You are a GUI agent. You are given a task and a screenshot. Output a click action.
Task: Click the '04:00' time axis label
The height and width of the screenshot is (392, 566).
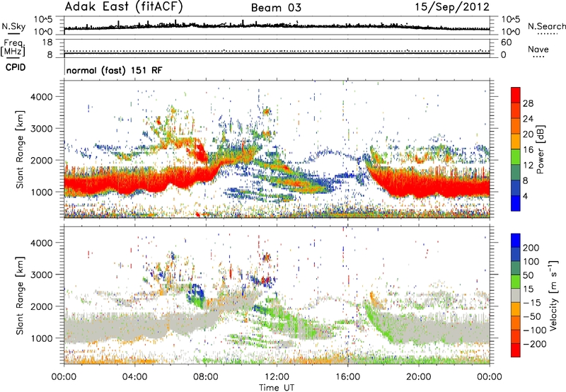134,377
